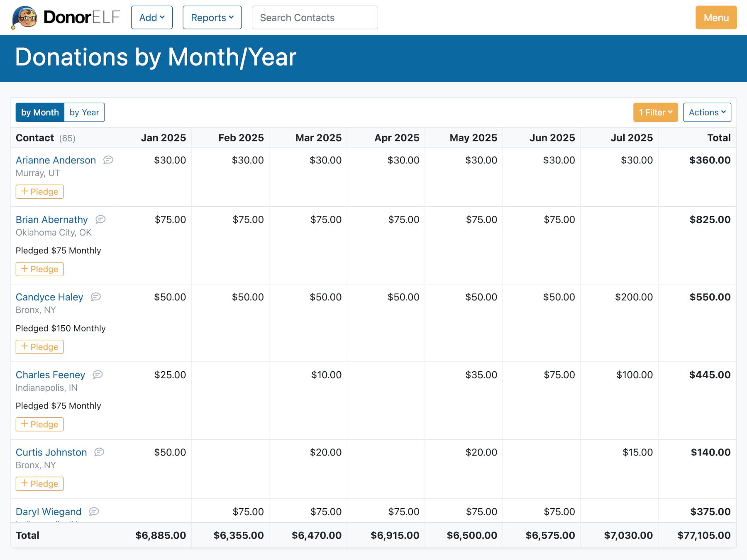Viewport: 747px width, 560px height.
Task: Switch the view to by Year
Action: (85, 112)
